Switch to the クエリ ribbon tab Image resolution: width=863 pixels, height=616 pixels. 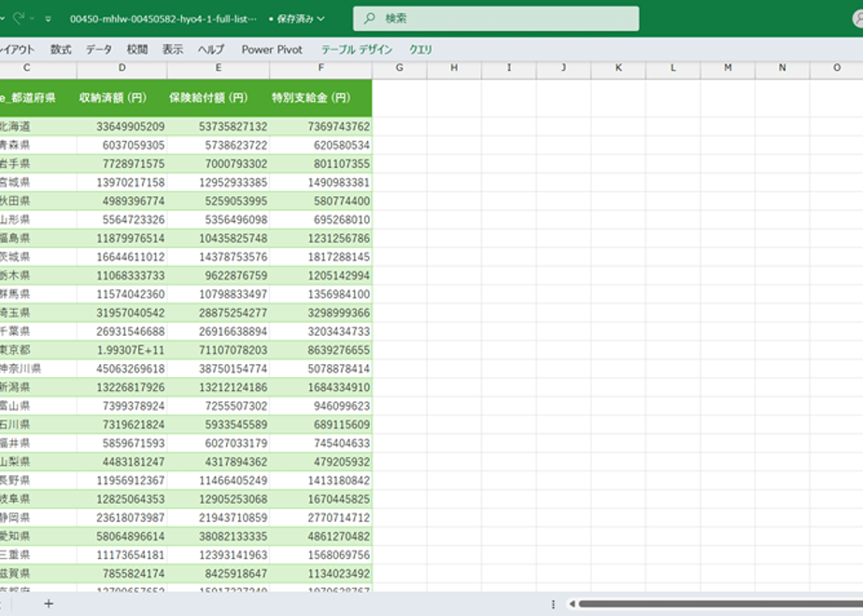click(x=420, y=49)
